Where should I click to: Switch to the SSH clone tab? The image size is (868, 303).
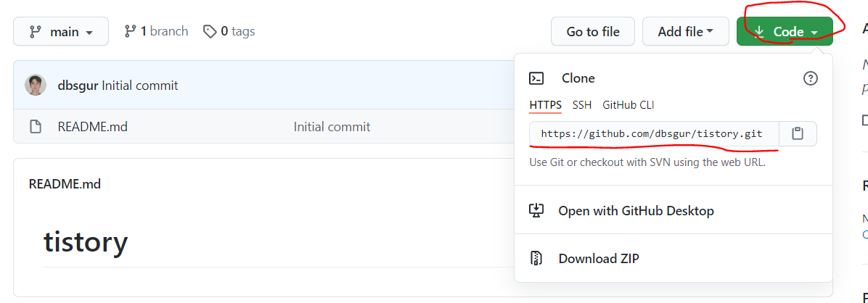582,105
